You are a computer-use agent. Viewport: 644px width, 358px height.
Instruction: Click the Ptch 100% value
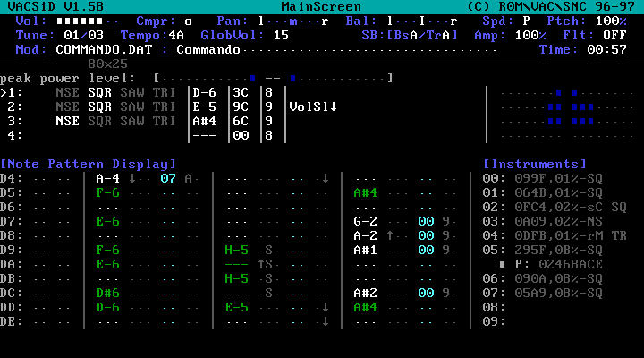pyautogui.click(x=611, y=21)
